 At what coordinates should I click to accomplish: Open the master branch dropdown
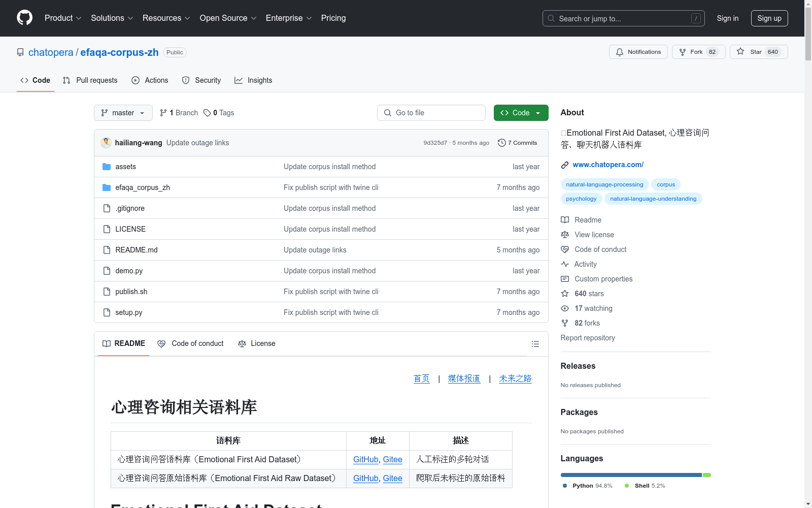123,113
